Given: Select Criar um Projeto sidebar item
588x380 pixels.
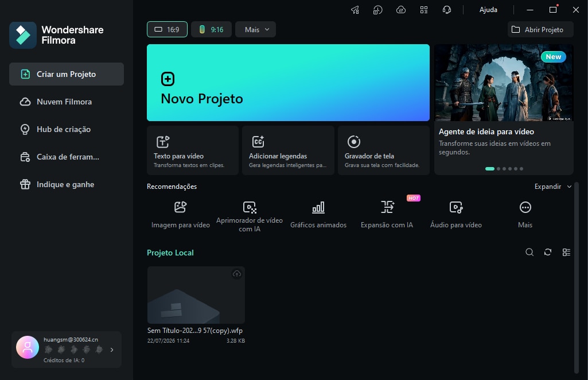Looking at the screenshot, I should pyautogui.click(x=67, y=74).
